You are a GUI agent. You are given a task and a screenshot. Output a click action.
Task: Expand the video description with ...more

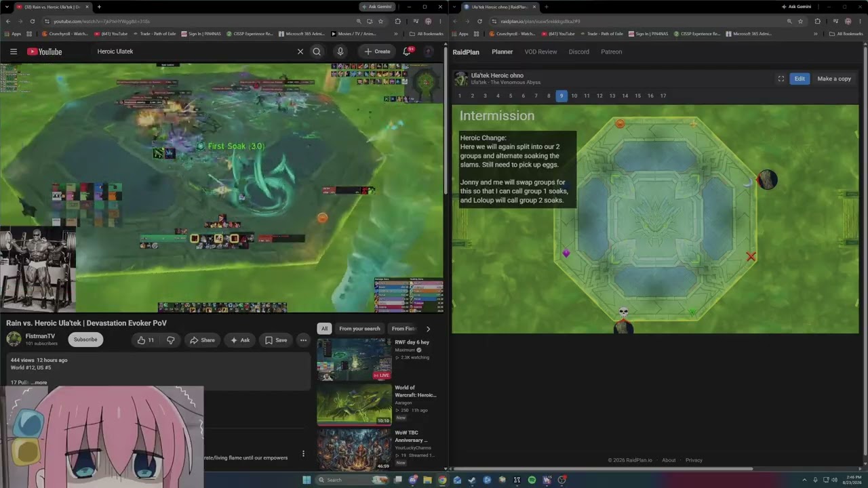[39, 382]
